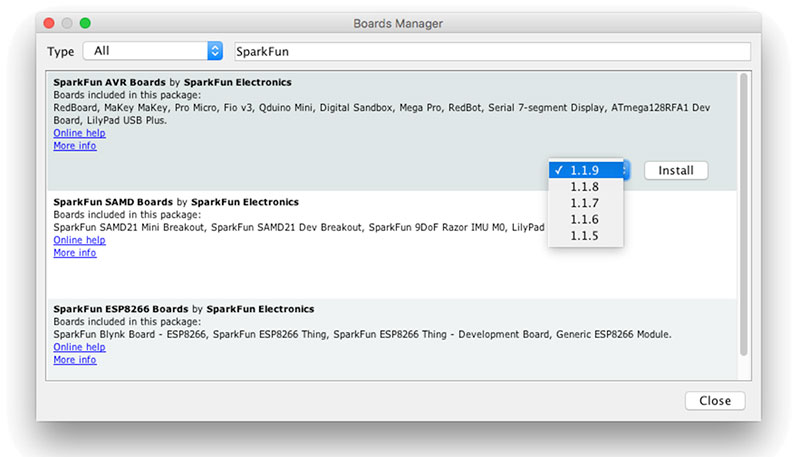Open Online help link for ESP8266 Boards
This screenshot has width=800, height=457.
pos(79,347)
